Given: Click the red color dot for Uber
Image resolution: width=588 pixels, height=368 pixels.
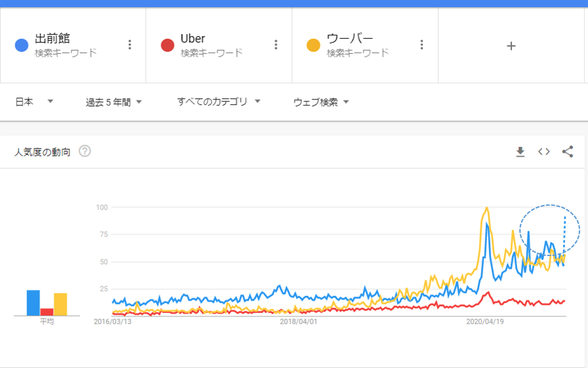Looking at the screenshot, I should pyautogui.click(x=167, y=45).
